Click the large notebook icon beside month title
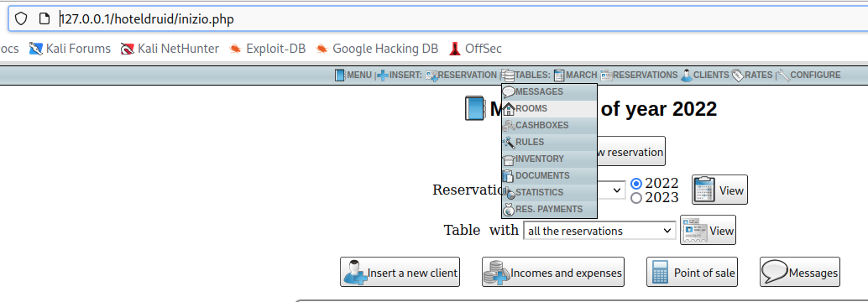868x302 pixels. click(x=475, y=108)
